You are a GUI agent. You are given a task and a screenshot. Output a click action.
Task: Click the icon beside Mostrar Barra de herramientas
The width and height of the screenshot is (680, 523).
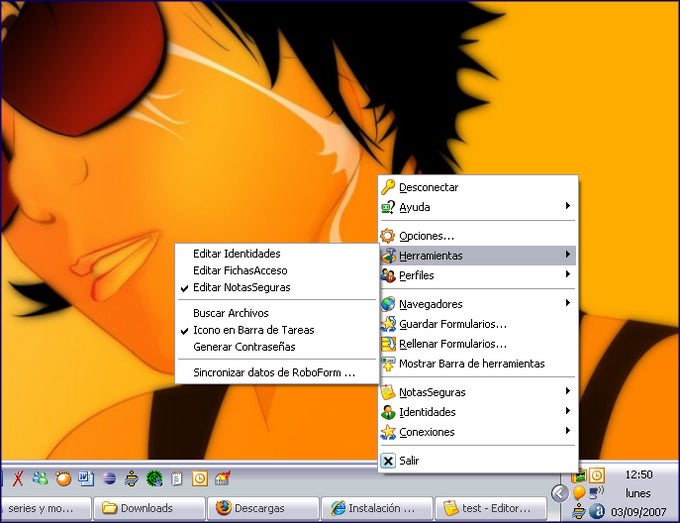tap(388, 364)
